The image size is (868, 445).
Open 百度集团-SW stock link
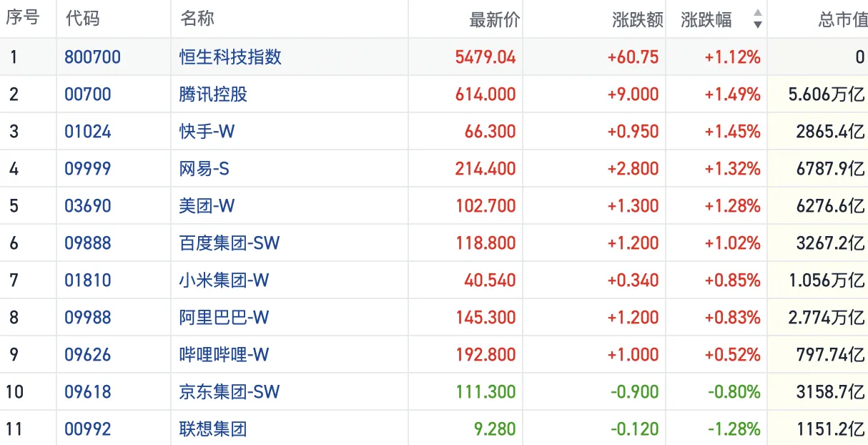pos(229,243)
